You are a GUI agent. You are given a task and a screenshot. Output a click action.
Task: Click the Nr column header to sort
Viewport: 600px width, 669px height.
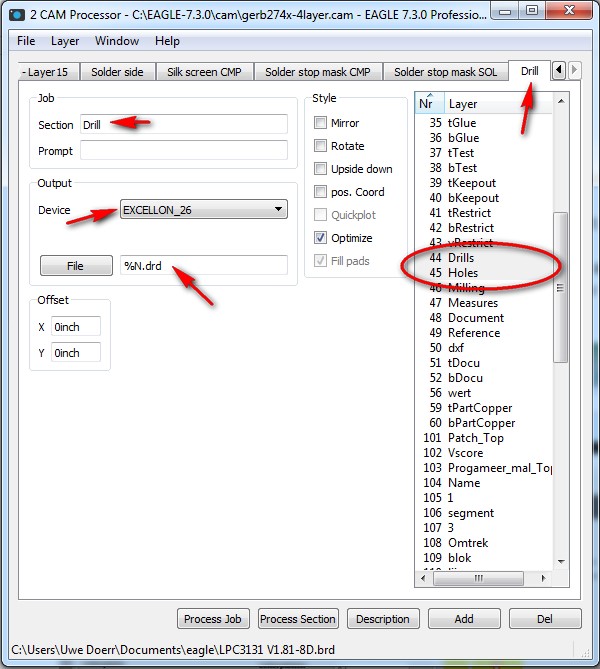(427, 104)
